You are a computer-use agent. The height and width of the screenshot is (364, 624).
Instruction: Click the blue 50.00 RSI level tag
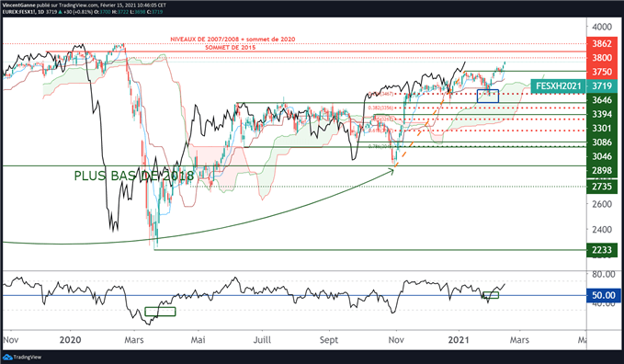[x=603, y=295]
